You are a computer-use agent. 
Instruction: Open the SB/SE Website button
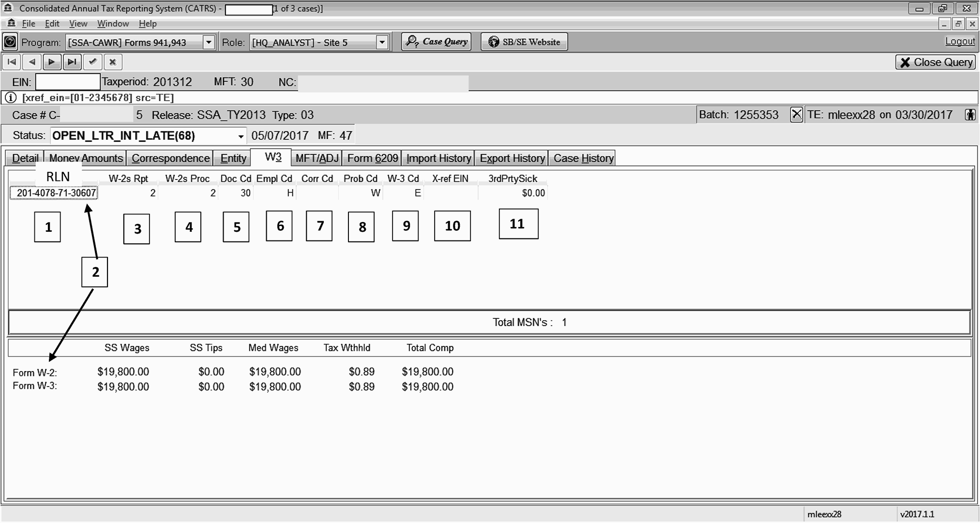[524, 42]
